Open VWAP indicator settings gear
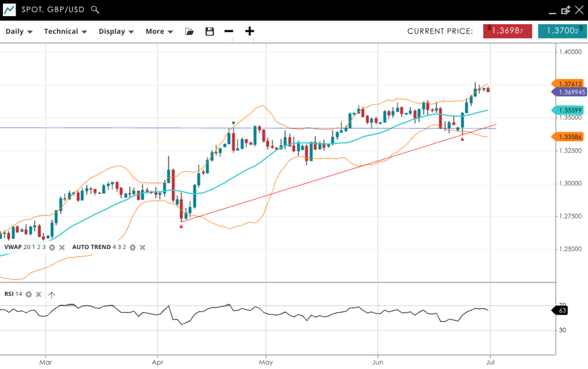The image size is (588, 369). (52, 247)
